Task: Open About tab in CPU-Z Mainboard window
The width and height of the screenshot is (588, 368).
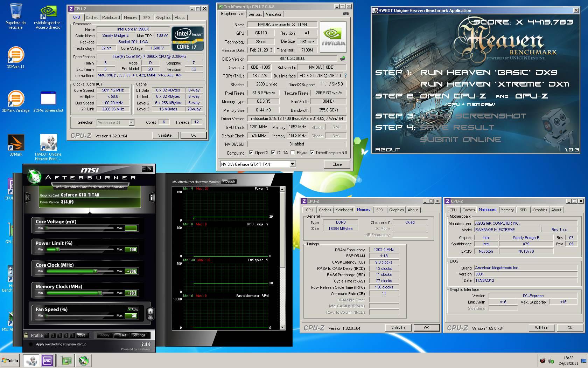Action: [x=556, y=210]
